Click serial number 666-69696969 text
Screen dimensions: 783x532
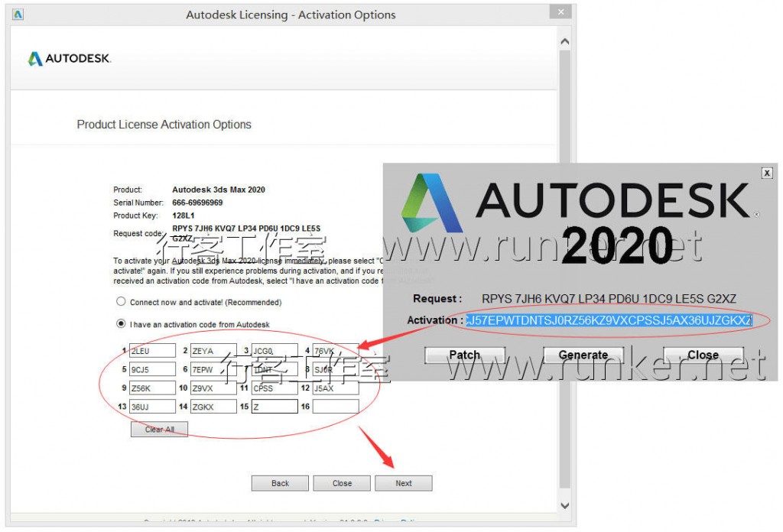(197, 203)
